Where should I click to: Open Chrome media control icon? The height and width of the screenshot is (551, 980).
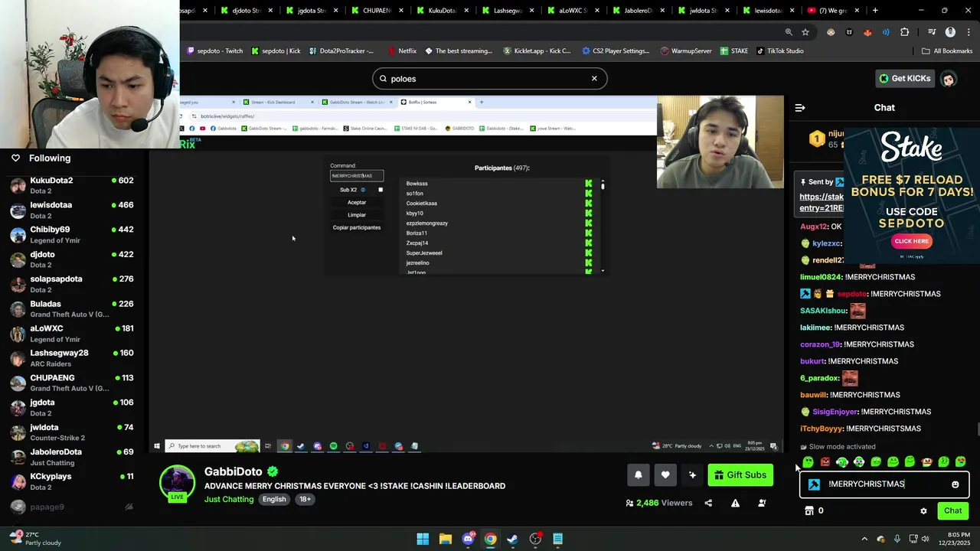click(932, 32)
